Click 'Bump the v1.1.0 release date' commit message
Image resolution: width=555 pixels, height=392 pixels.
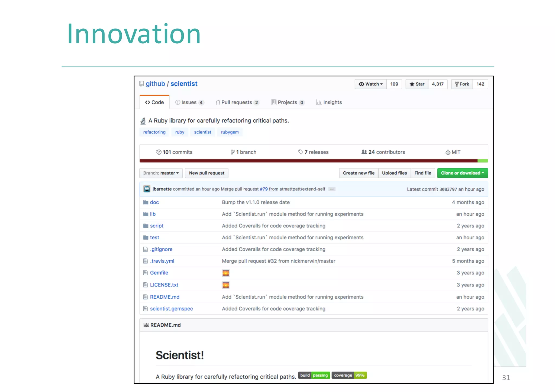click(x=256, y=202)
